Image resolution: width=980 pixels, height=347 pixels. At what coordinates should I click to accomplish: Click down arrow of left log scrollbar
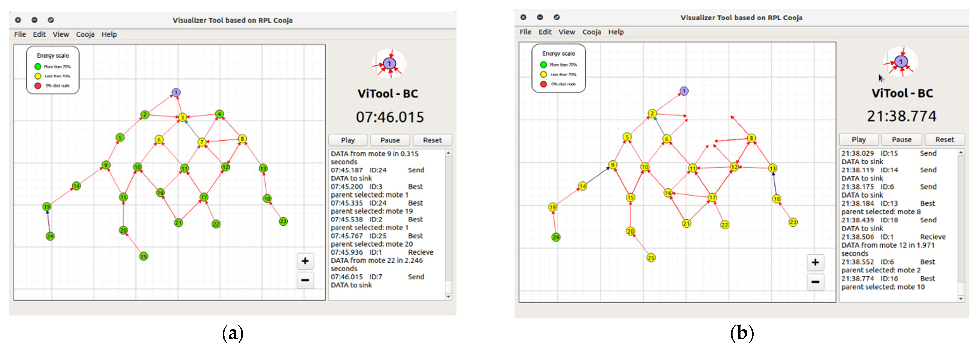click(x=448, y=296)
